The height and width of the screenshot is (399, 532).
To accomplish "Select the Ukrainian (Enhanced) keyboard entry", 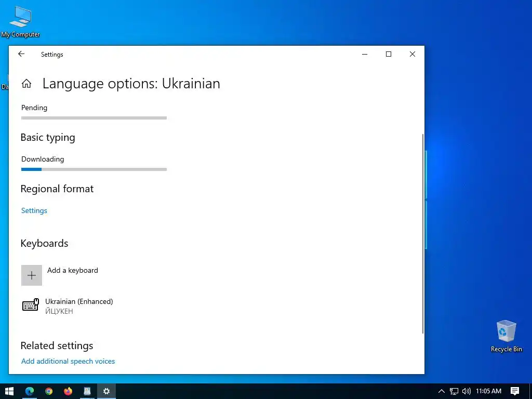I will pyautogui.click(x=68, y=305).
